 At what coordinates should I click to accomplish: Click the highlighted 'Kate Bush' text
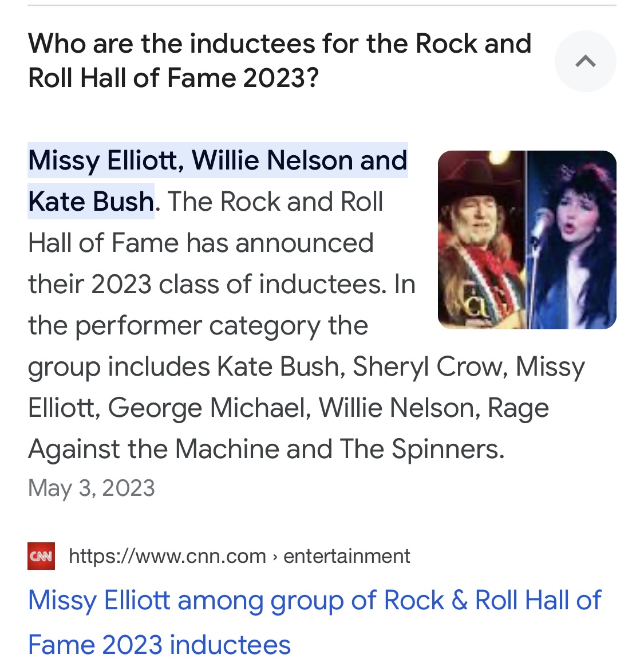coord(91,201)
